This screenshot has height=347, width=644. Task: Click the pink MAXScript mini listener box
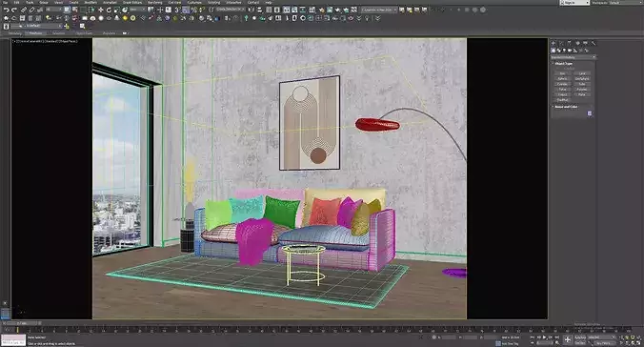click(13, 338)
